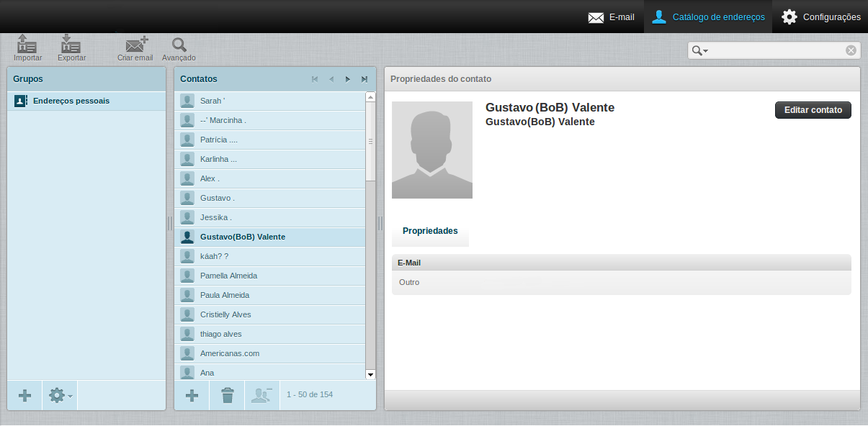Select contact Cristielly Alves
This screenshot has width=868, height=426.
click(x=270, y=314)
